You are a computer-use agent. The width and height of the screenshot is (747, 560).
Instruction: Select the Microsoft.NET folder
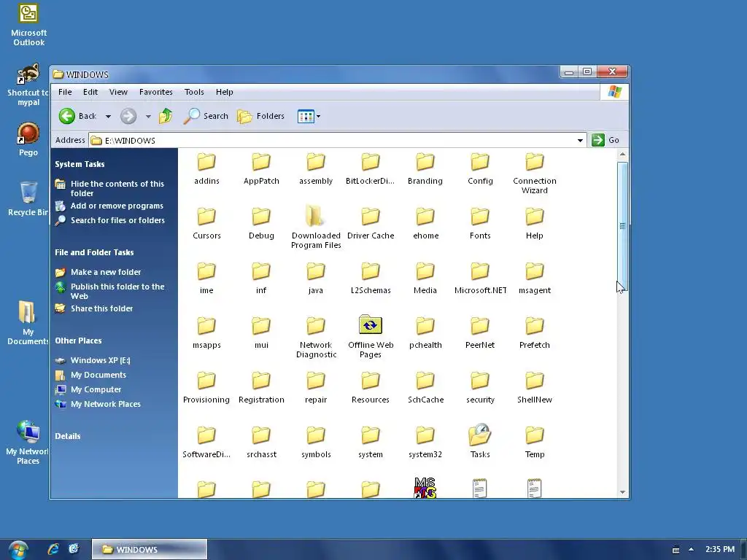[480, 278]
